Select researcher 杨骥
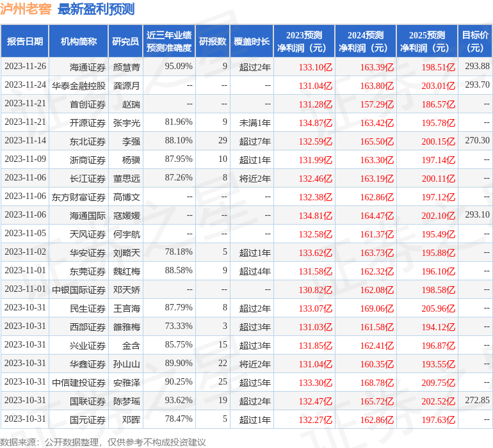The image size is (493, 448). pos(131,160)
